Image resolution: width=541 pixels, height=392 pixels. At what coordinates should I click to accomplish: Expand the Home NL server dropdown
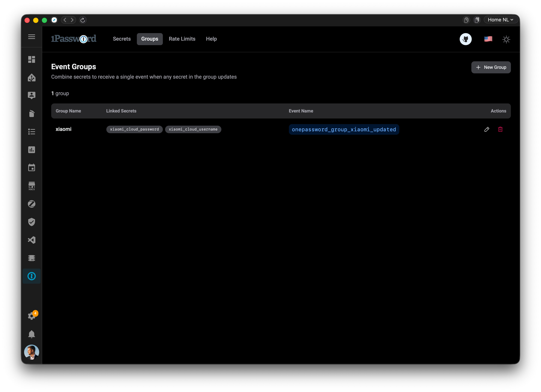(x=500, y=20)
